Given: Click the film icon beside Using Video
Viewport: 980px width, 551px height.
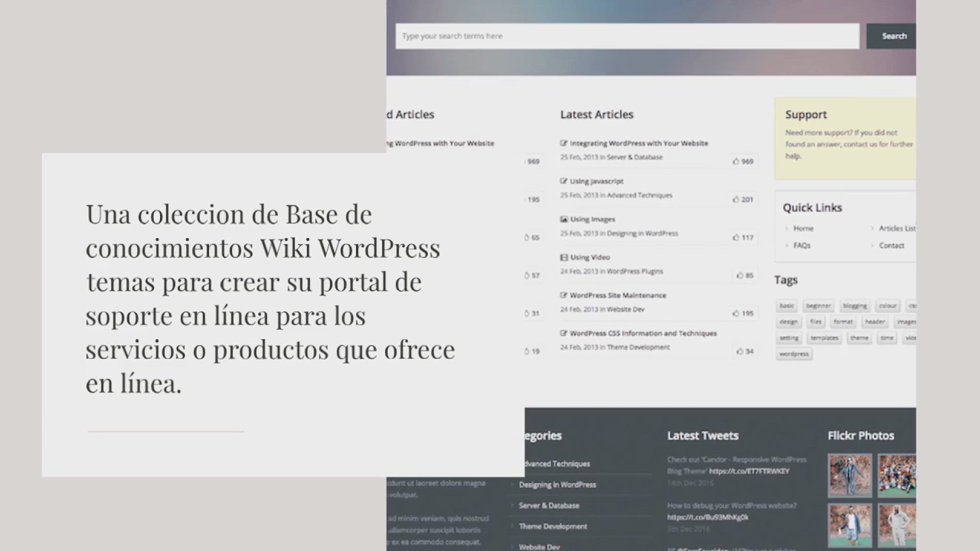Looking at the screenshot, I should (x=563, y=258).
